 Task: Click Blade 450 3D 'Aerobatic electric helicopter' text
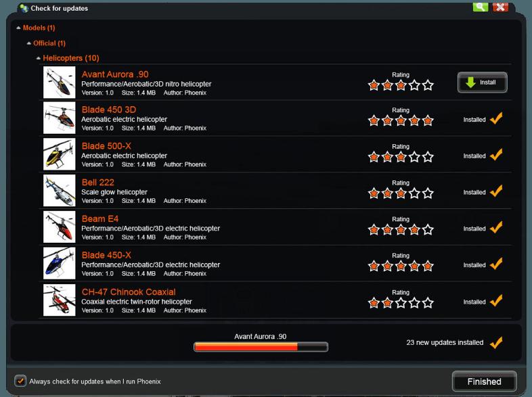pyautogui.click(x=124, y=119)
